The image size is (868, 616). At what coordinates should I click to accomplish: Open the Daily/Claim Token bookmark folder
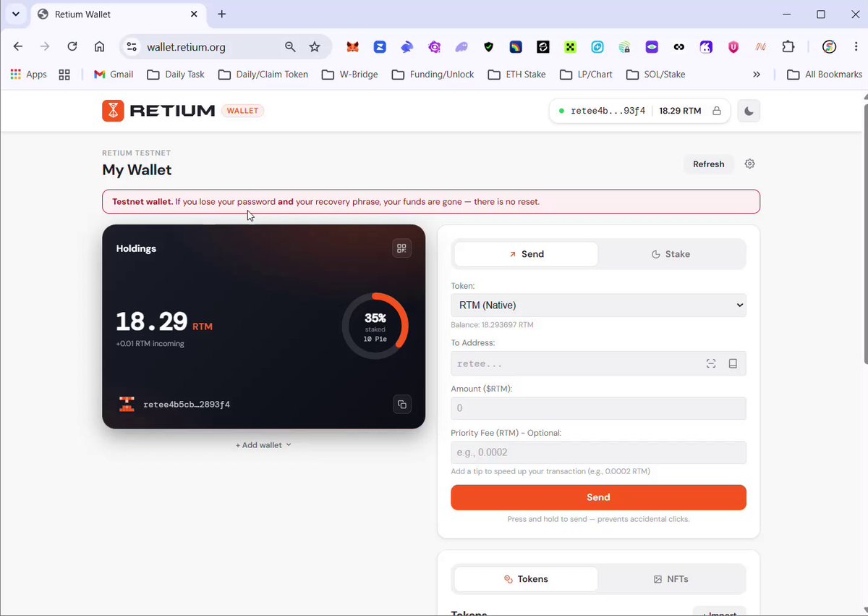(263, 74)
